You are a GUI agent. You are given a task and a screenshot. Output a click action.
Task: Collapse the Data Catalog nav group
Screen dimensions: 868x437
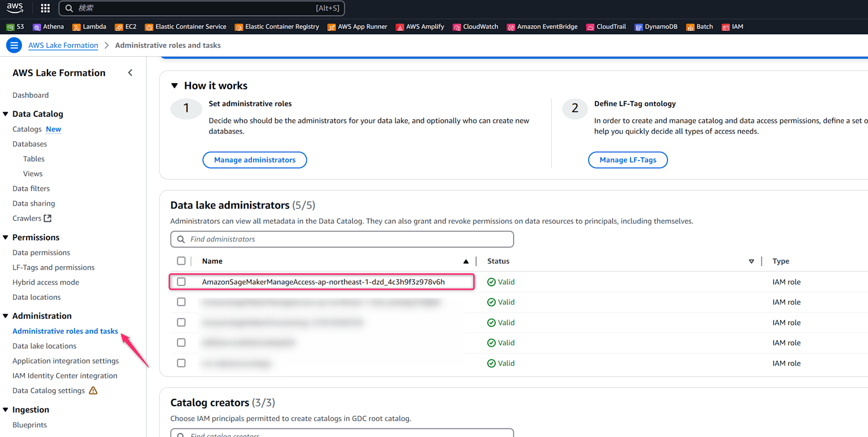coord(6,114)
